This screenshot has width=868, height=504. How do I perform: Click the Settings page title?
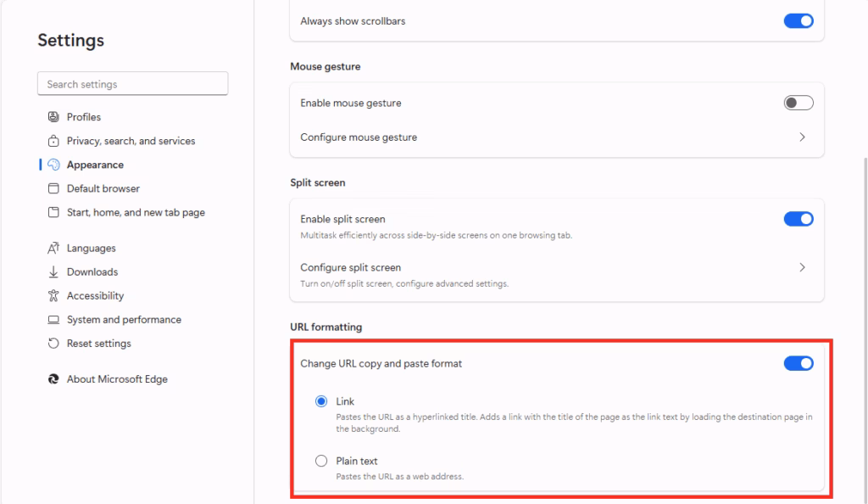coord(71,41)
